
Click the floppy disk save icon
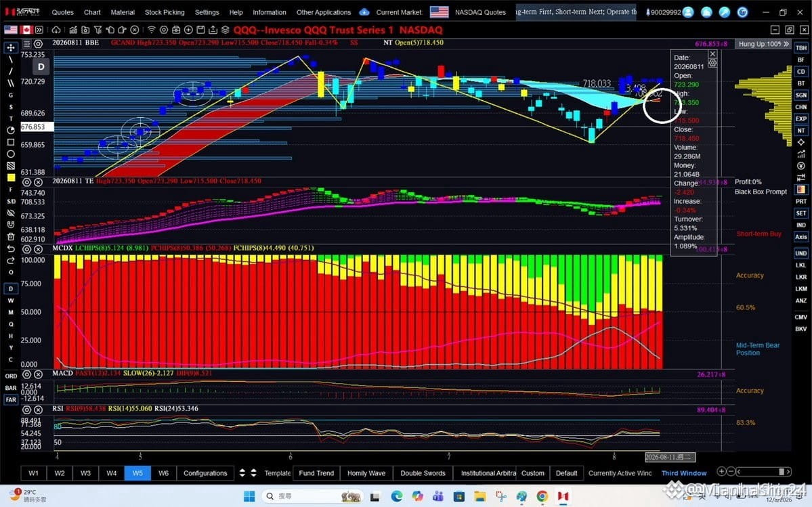[x=201, y=30]
